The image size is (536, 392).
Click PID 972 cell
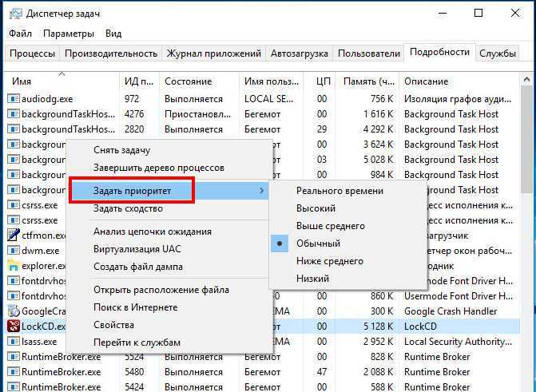pos(132,99)
